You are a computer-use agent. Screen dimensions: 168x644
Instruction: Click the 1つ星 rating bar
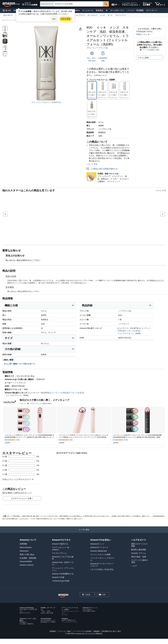[22, 474]
